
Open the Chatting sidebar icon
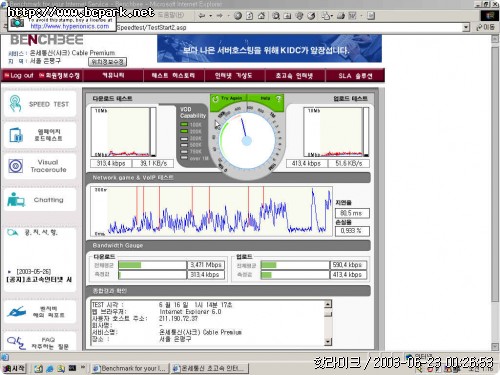click(x=16, y=200)
